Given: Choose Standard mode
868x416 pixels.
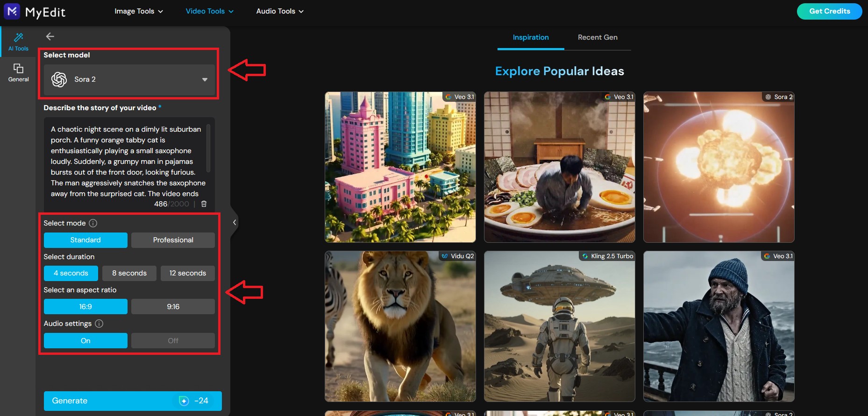Looking at the screenshot, I should pos(85,240).
